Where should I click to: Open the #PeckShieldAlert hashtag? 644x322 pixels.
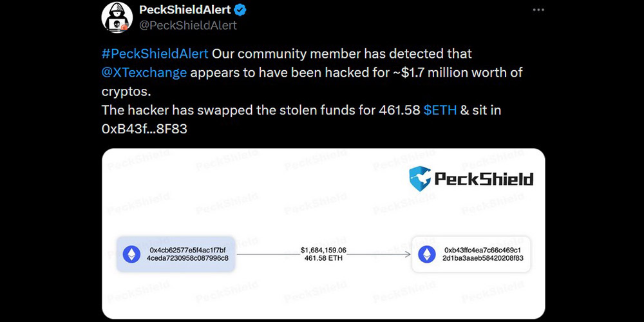pos(155,53)
